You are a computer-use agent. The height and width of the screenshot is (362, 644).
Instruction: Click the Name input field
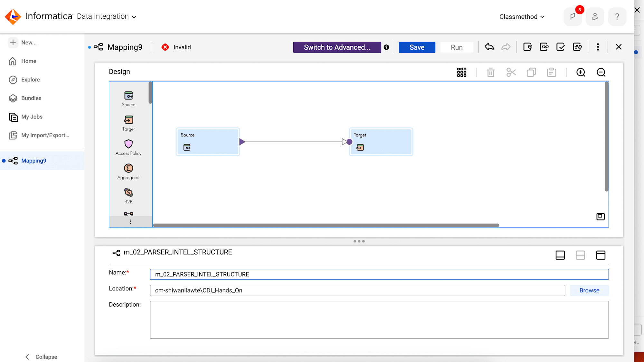[379, 274]
